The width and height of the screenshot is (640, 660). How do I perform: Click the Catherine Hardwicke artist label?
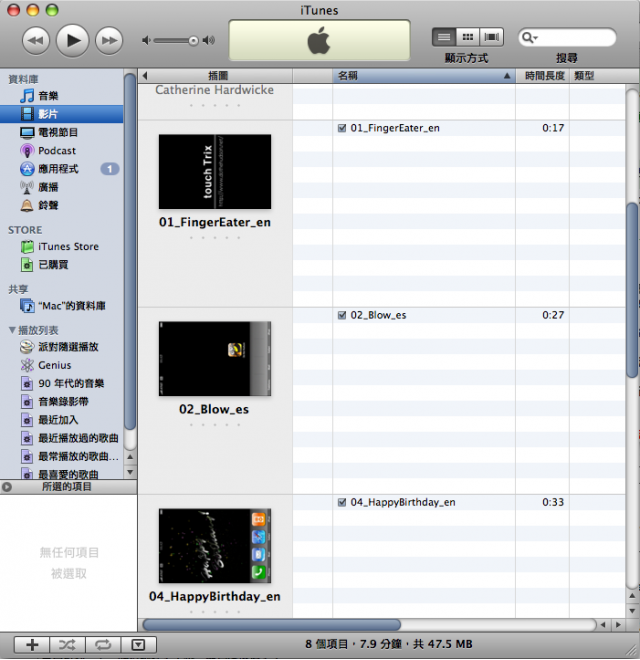[x=214, y=90]
